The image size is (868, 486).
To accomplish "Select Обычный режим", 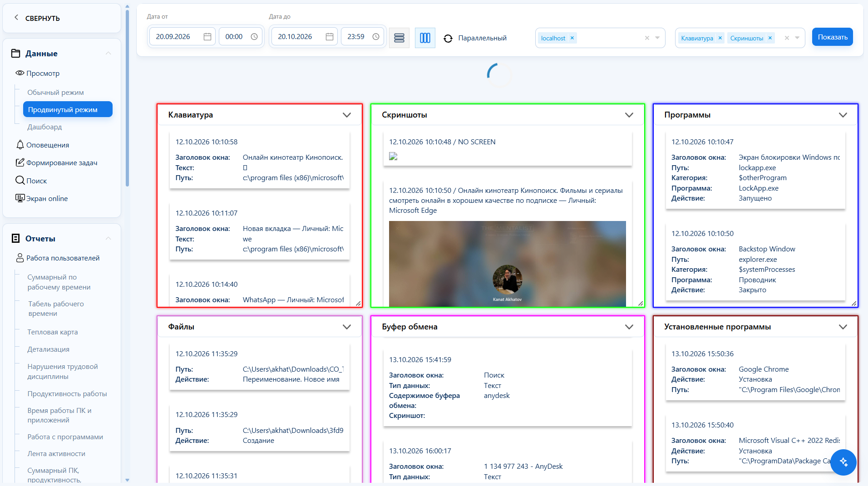I will [x=55, y=93].
